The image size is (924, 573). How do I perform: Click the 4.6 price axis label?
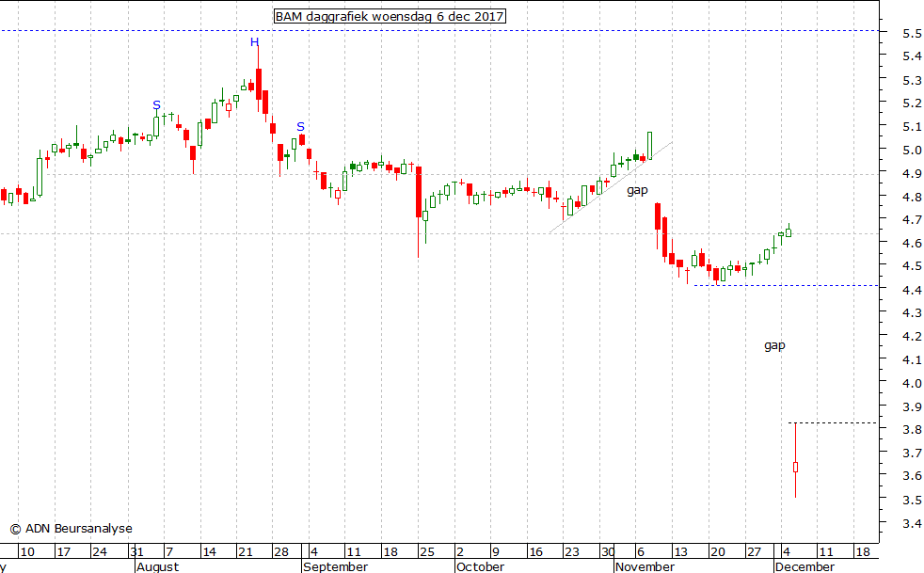point(912,243)
